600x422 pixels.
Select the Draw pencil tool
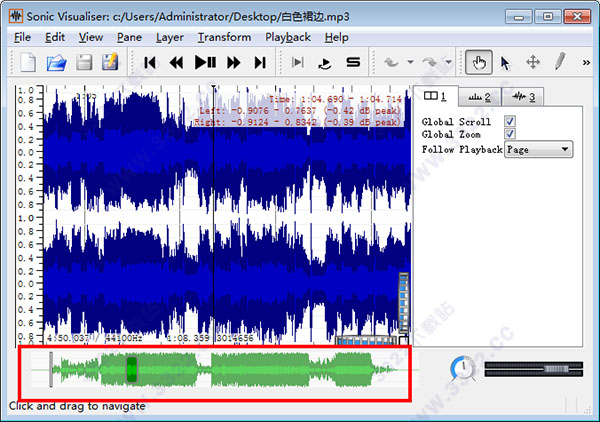tap(560, 62)
